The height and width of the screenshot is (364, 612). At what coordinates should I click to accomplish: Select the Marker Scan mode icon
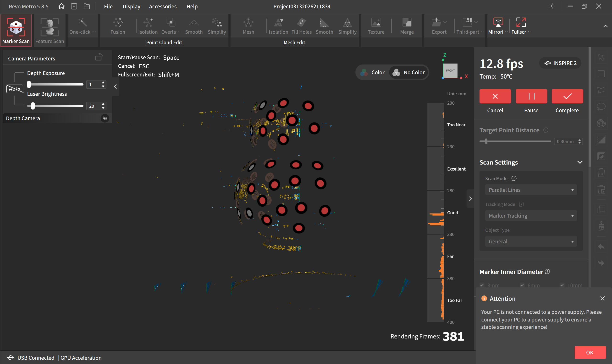coord(16,27)
